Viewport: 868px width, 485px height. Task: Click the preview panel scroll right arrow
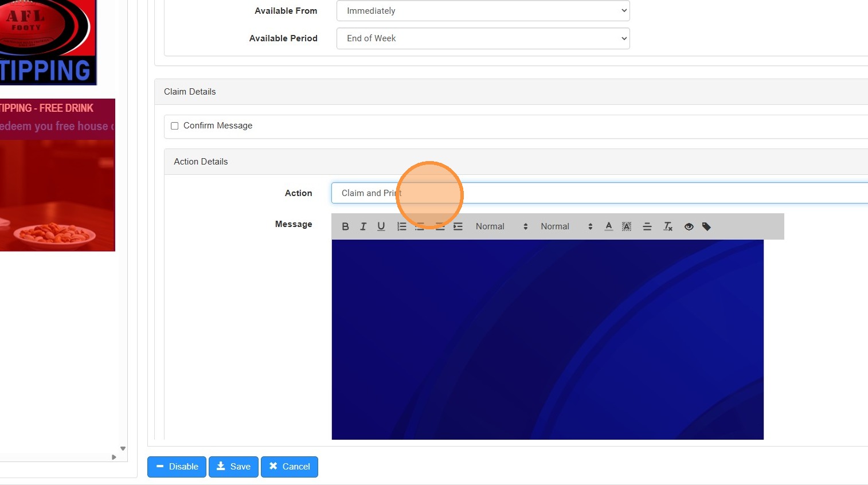pyautogui.click(x=114, y=457)
